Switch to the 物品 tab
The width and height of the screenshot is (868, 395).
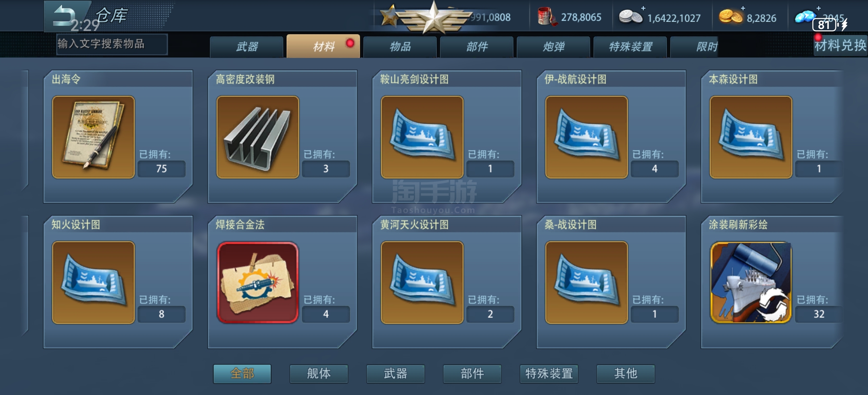click(x=400, y=47)
